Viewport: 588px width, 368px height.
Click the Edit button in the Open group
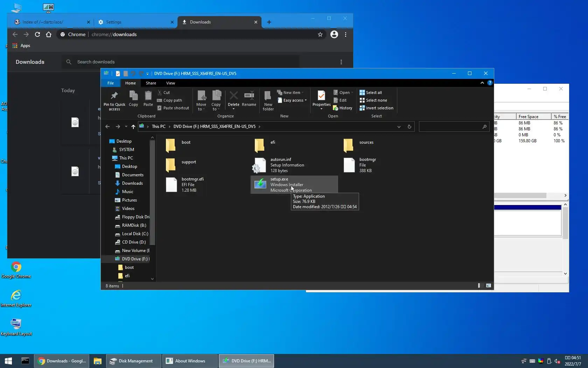[339, 100]
